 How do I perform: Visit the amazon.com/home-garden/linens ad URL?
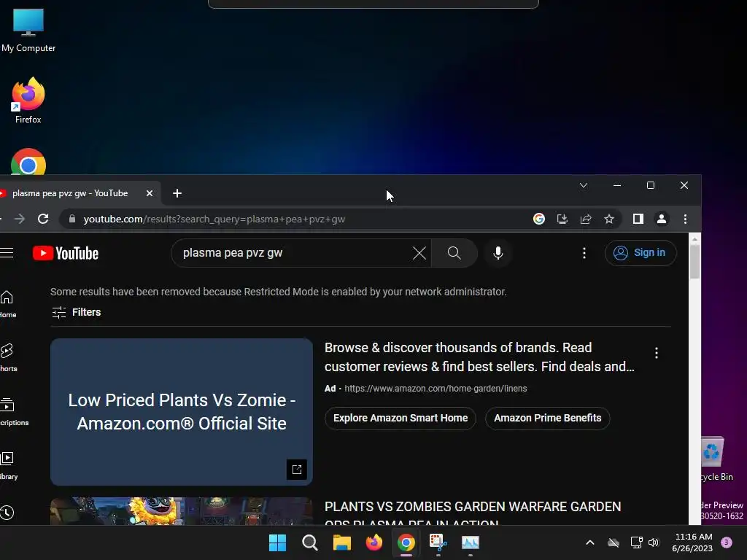pyautogui.click(x=436, y=389)
